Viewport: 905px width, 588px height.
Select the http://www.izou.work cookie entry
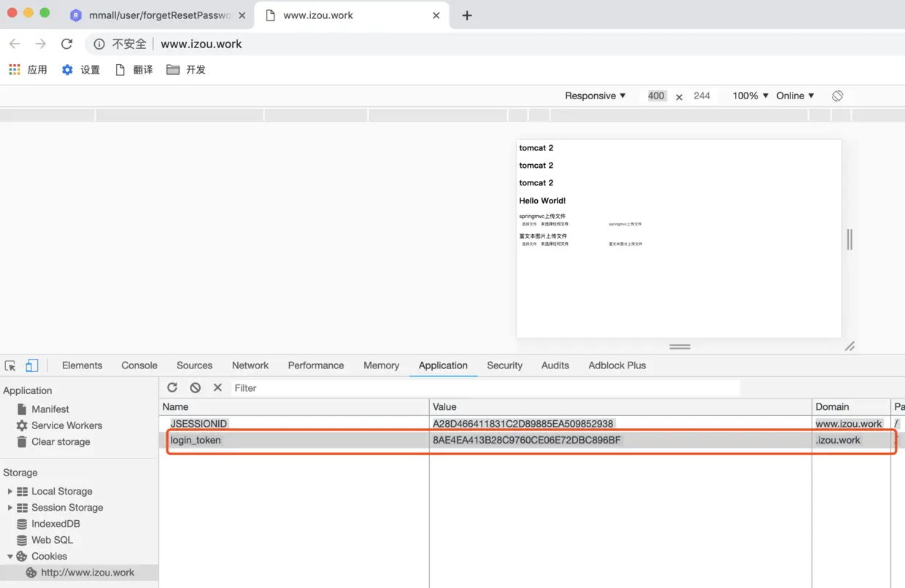[88, 573]
